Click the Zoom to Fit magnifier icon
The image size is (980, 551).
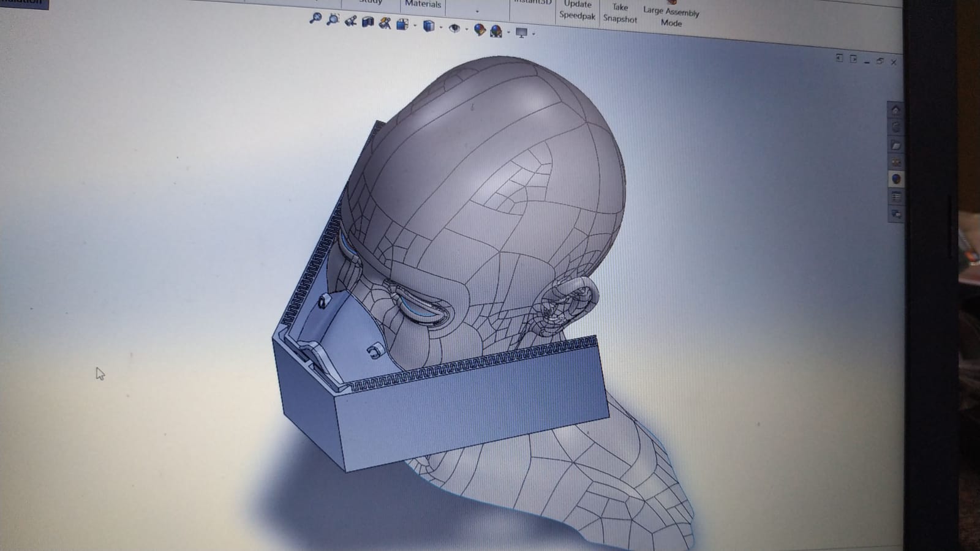[315, 18]
